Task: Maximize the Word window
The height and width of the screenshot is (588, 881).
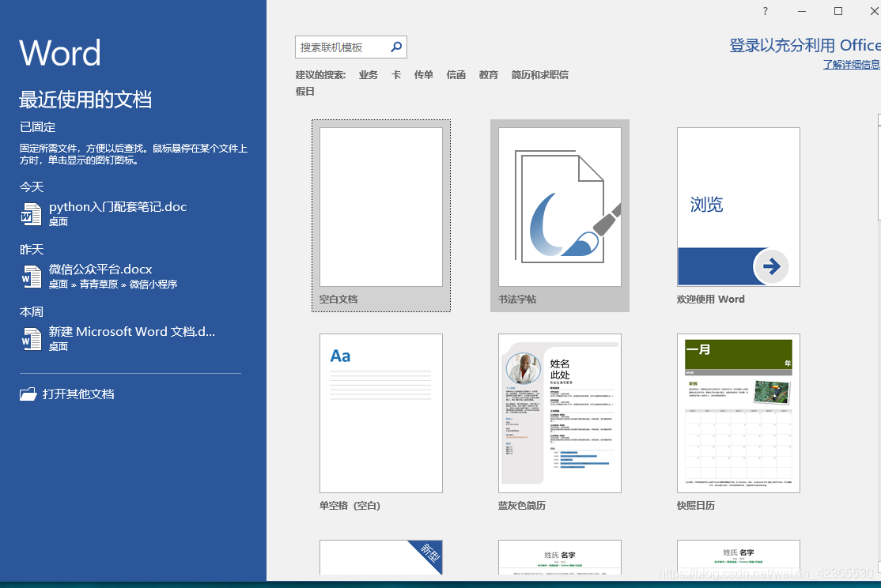Action: 838,11
